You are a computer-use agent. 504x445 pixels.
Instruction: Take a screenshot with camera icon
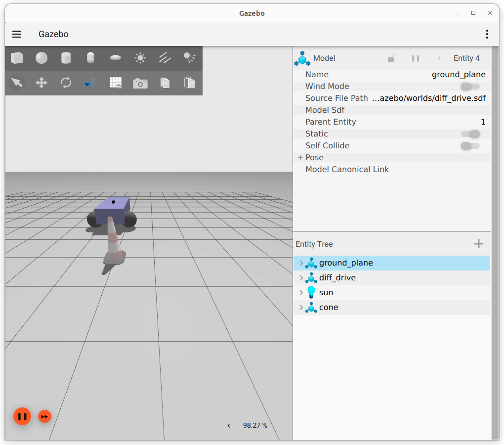point(140,83)
